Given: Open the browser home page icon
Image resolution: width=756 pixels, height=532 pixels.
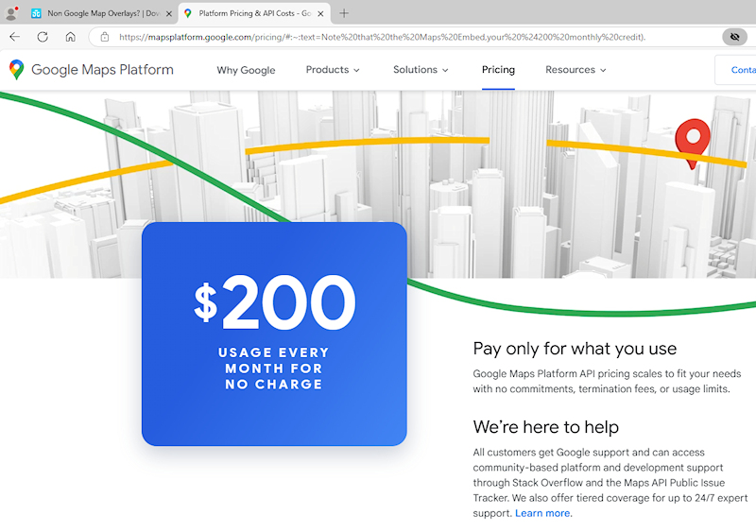Looking at the screenshot, I should [x=70, y=37].
